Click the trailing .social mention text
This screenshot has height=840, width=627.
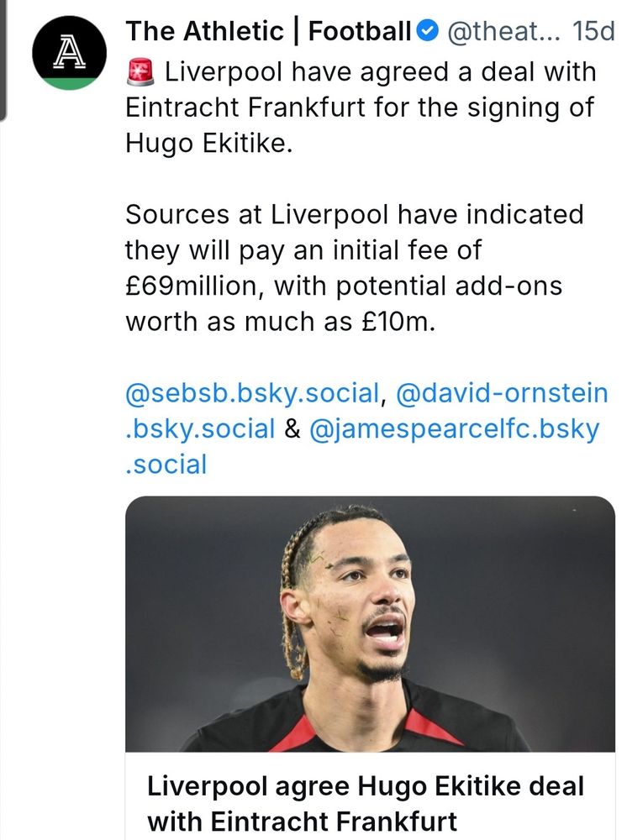[x=166, y=465]
